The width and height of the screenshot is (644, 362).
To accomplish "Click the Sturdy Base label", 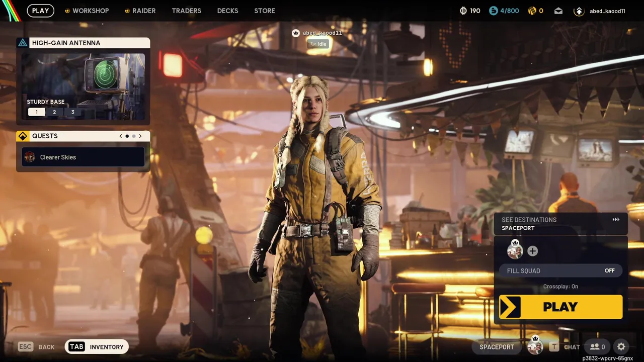I will [x=46, y=102].
